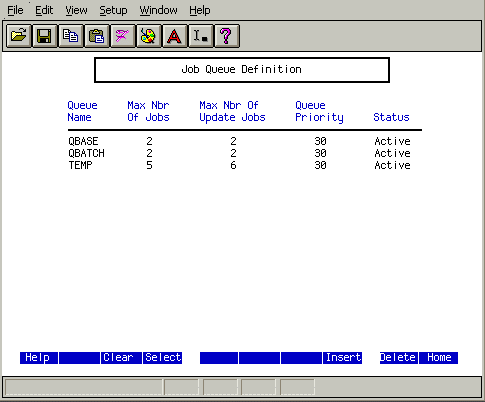The image size is (485, 402).
Task: Click Queue Priority 30 in QBASE row
Action: (x=320, y=141)
